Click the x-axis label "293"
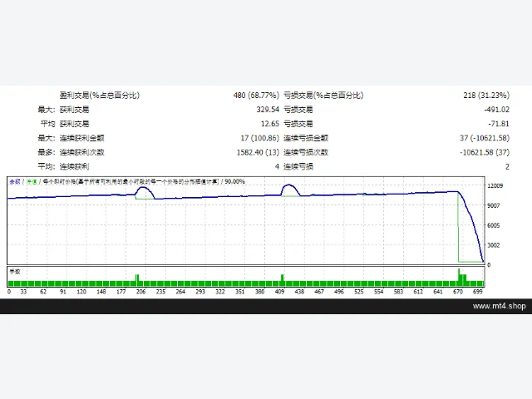The image size is (532, 399). (x=200, y=292)
